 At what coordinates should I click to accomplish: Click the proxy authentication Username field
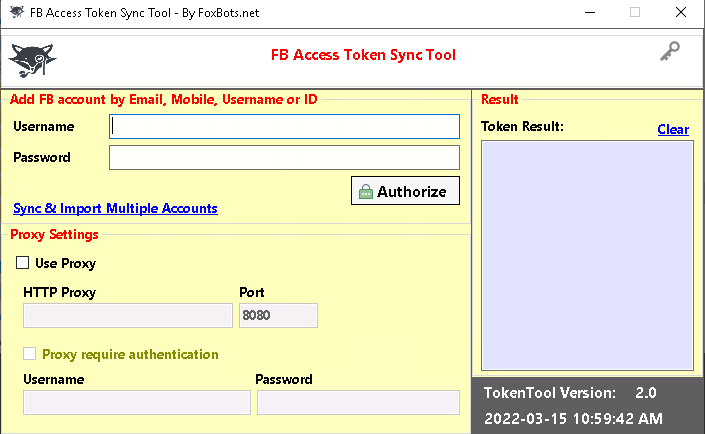tap(137, 402)
